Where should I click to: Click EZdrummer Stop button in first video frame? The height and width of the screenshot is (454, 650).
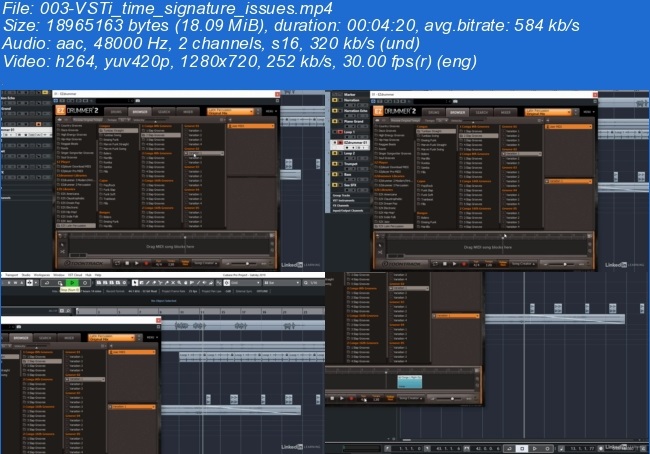127,263
